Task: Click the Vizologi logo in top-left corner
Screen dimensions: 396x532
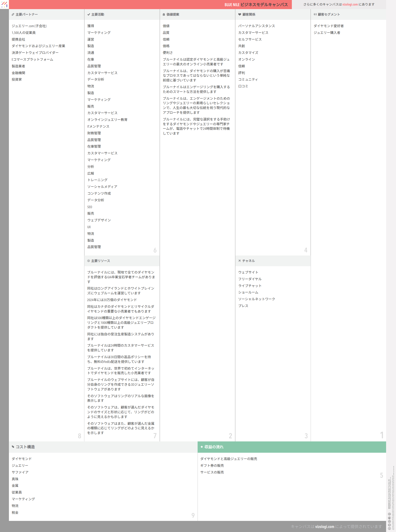Action: coord(4,4)
